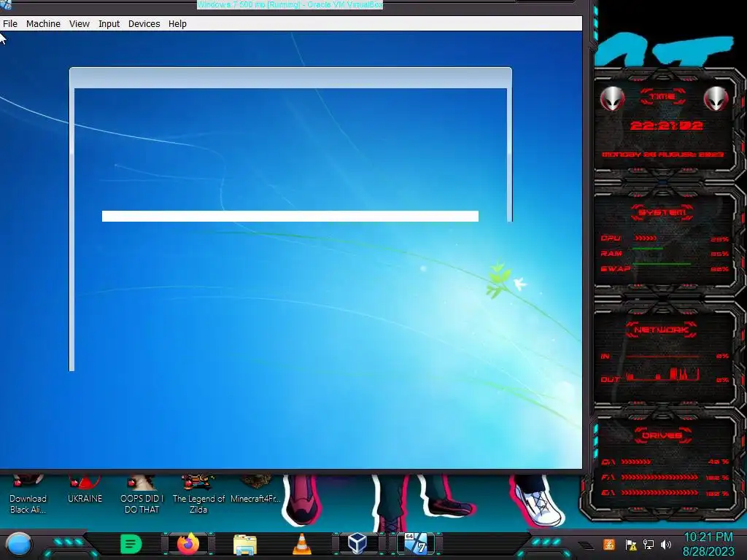
Task: Select OOPS DID I DO THAT desktop icon
Action: pos(142,495)
